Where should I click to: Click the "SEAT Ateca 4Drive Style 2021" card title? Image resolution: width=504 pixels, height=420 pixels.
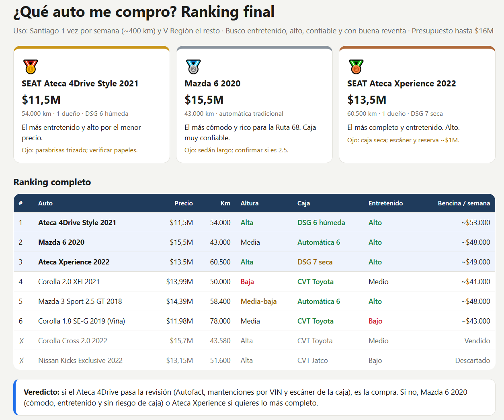coord(80,84)
